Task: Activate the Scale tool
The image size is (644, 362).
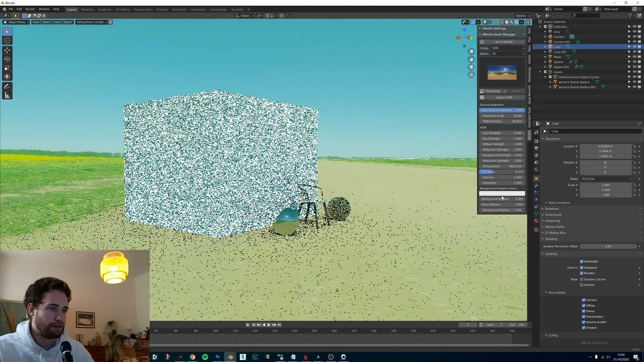Action: tap(7, 68)
